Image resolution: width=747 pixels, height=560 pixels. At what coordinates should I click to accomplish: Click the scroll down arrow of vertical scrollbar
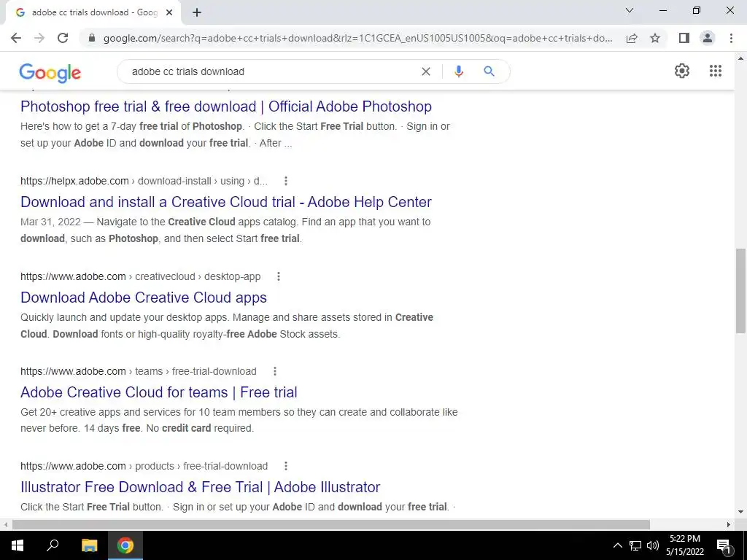pos(740,513)
